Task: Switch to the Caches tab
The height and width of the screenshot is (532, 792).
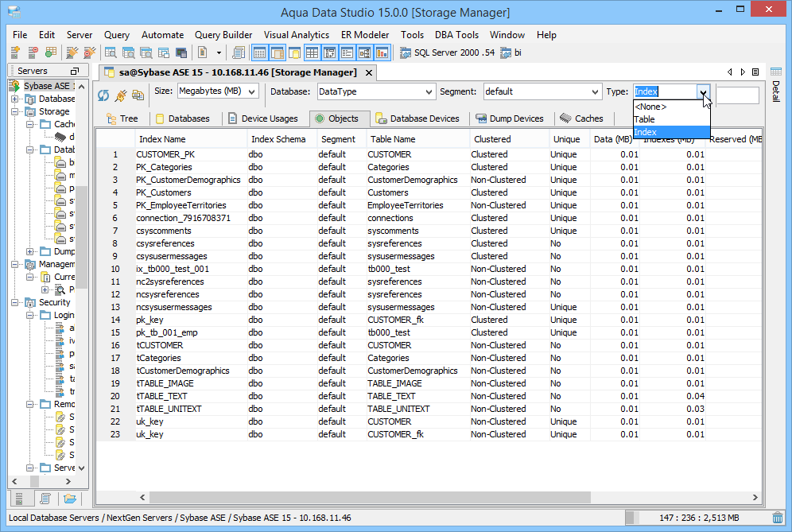Action: pos(582,118)
